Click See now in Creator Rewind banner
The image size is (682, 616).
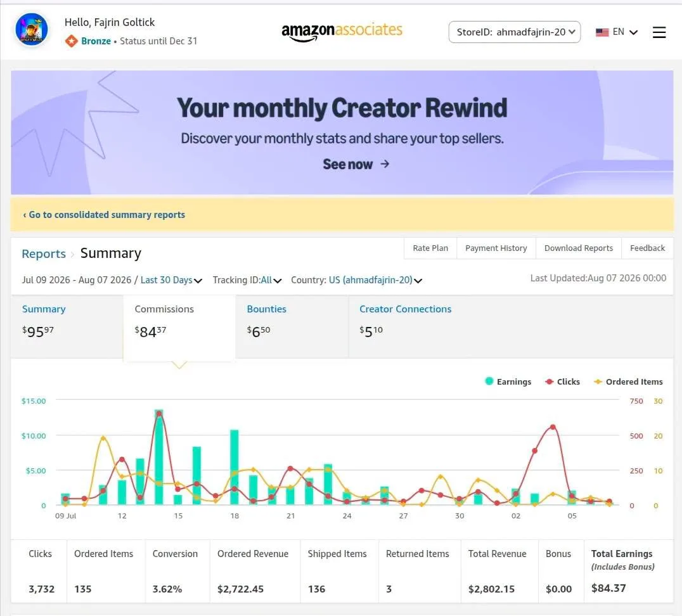(x=347, y=164)
